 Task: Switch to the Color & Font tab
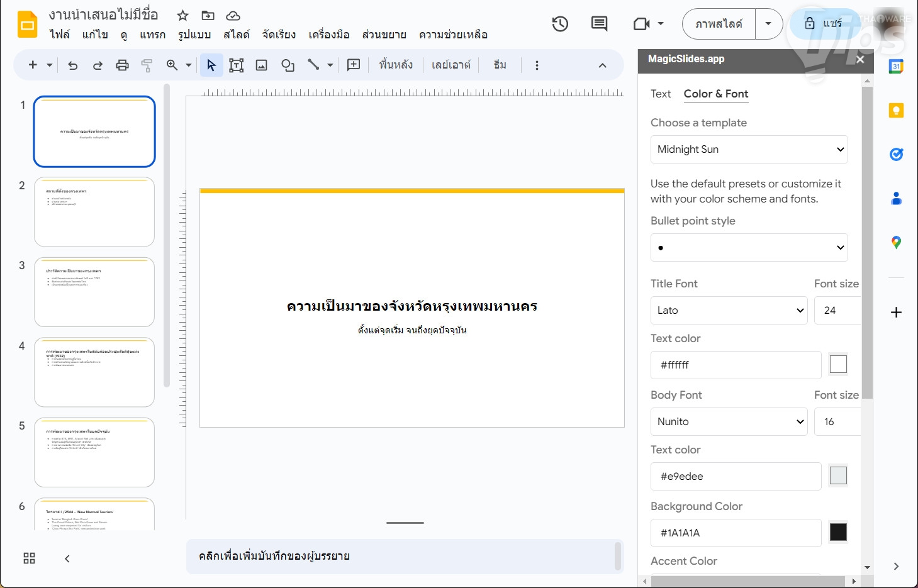pyautogui.click(x=716, y=94)
